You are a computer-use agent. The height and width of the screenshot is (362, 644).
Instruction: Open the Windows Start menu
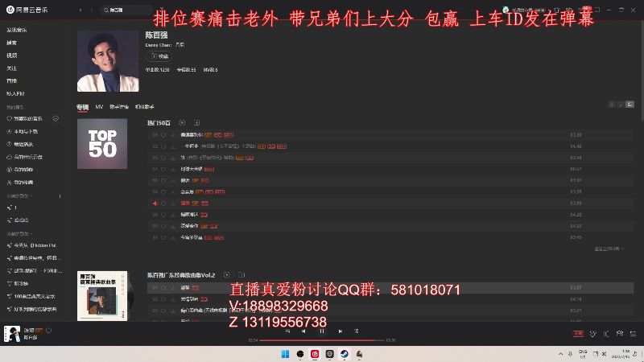pyautogui.click(x=285, y=354)
